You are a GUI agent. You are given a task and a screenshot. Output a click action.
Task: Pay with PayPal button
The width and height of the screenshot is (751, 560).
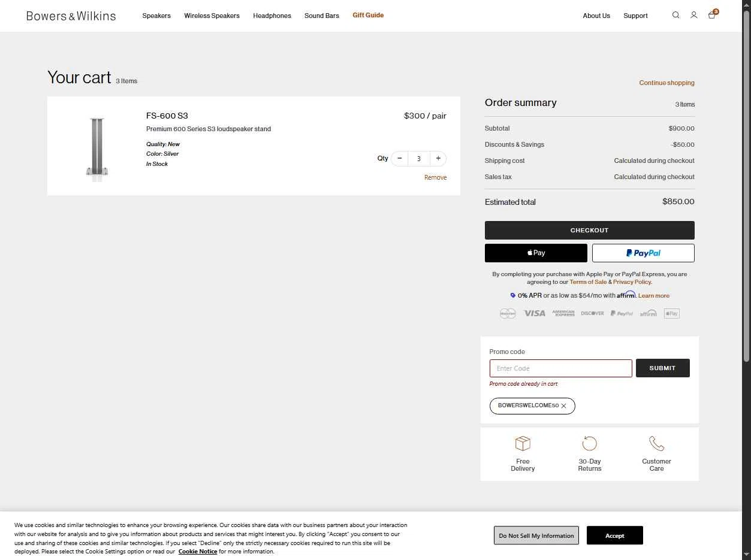(x=643, y=253)
